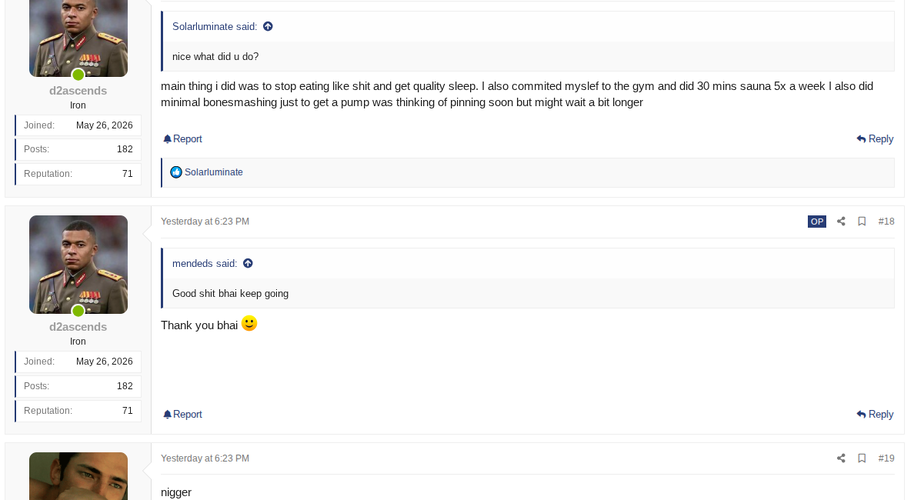Report the 'Thank you bhai' post
The image size is (914, 500).
pyautogui.click(x=182, y=414)
